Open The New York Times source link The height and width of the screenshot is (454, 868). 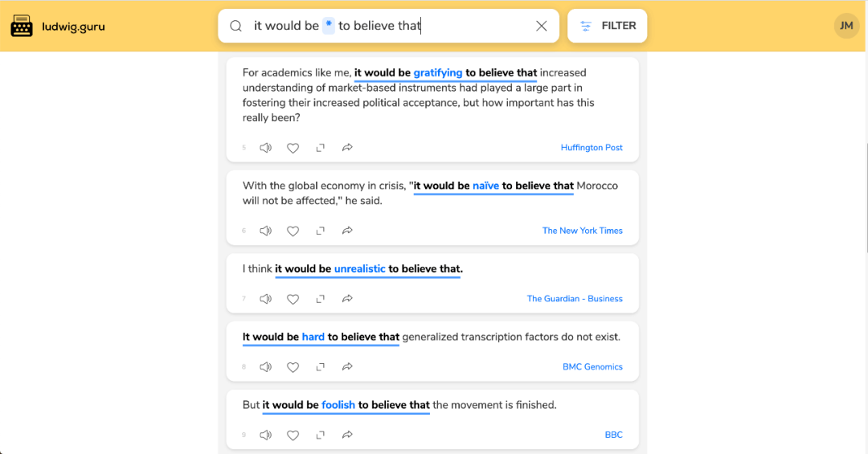coord(582,231)
